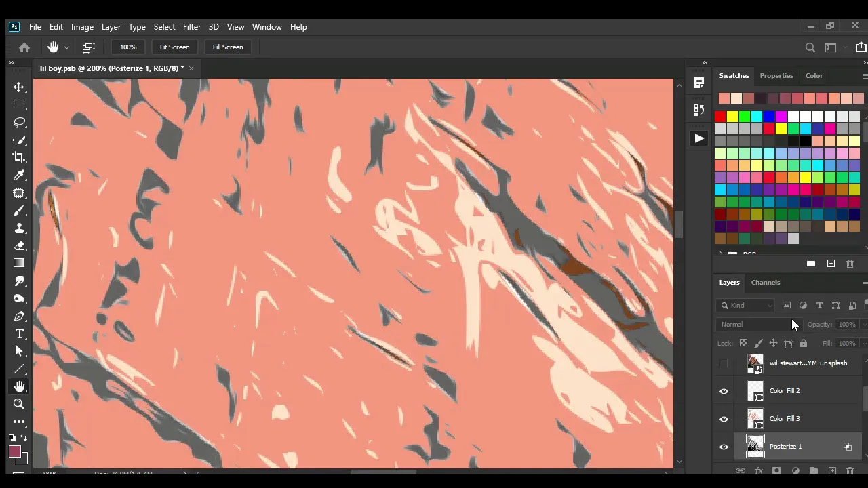
Task: Hide the Color Fill 3 layer
Action: (x=724, y=419)
